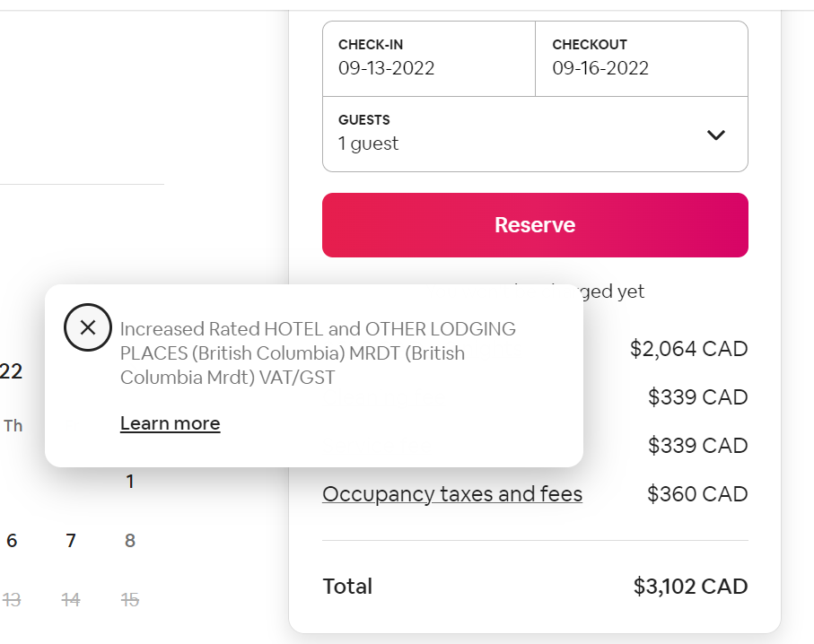Open the guests selector chevron
814x644 pixels.
click(x=716, y=134)
